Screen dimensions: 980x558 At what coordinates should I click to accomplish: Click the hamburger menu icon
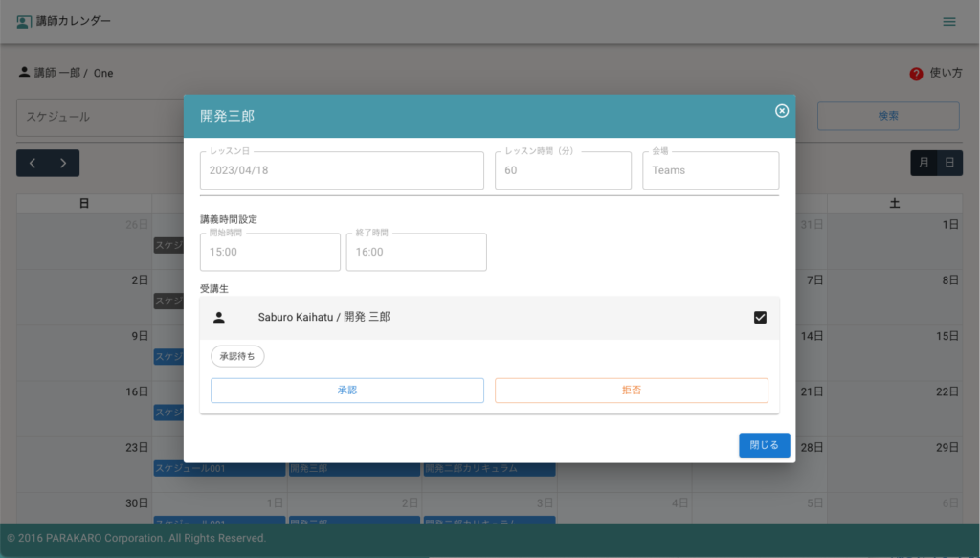[x=948, y=22]
